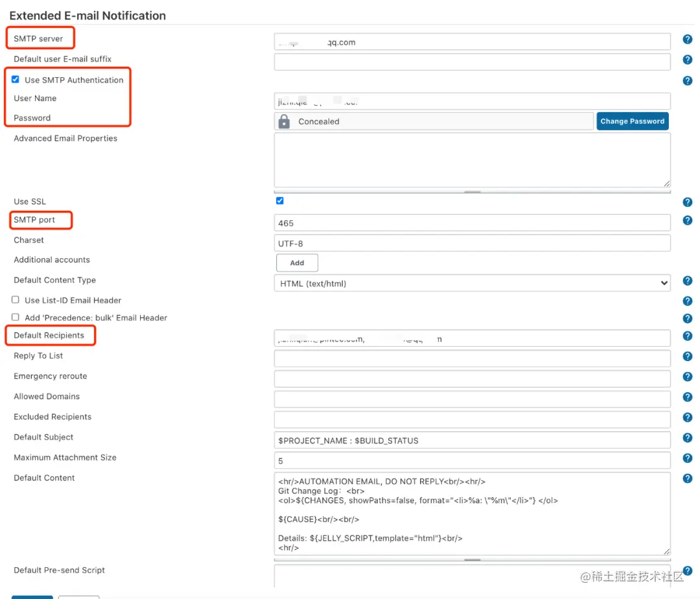The height and width of the screenshot is (599, 700).
Task: Open help for Use List-ID Email Header
Action: pos(687,301)
